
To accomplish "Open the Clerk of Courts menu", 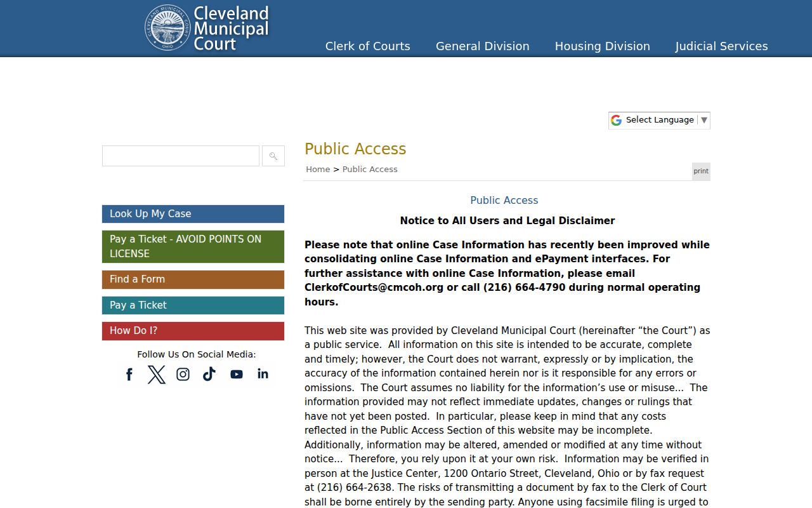I will tap(368, 46).
